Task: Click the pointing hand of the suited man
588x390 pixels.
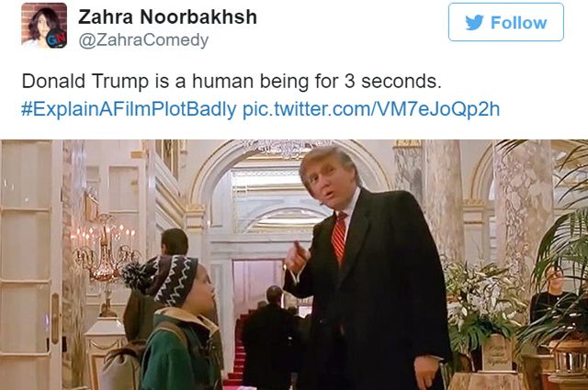Action: click(x=296, y=259)
